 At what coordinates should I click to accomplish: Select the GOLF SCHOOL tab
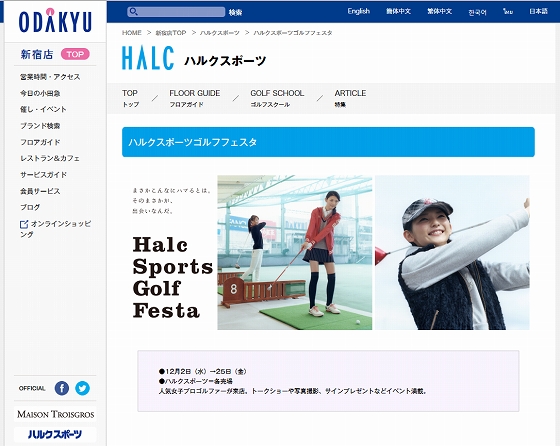click(x=277, y=98)
